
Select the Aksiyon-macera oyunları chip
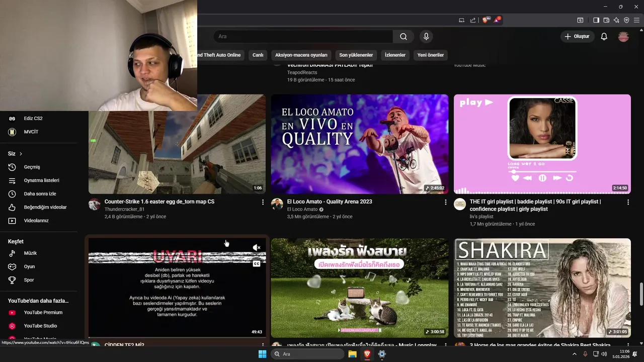301,55
